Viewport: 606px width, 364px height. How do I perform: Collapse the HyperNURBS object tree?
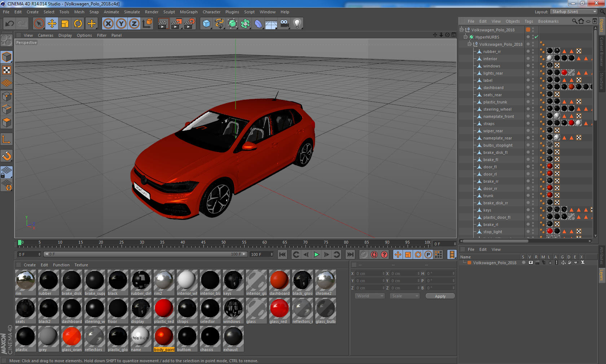(465, 37)
